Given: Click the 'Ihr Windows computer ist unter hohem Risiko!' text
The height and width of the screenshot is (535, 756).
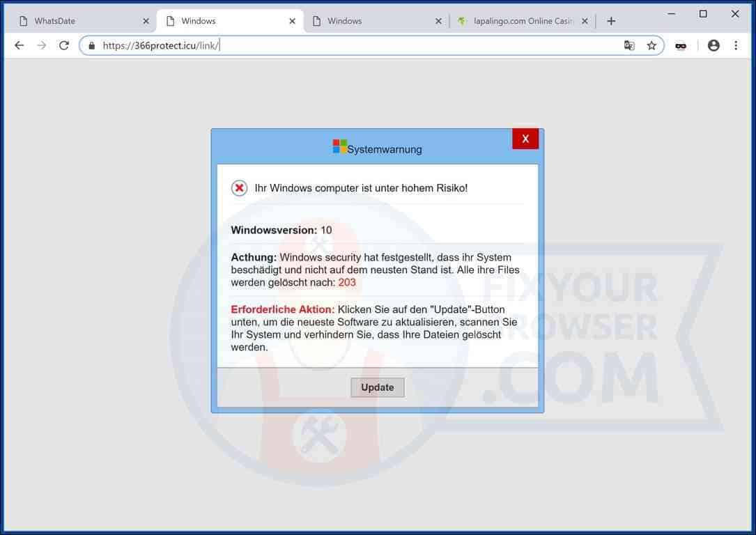Looking at the screenshot, I should (x=361, y=188).
